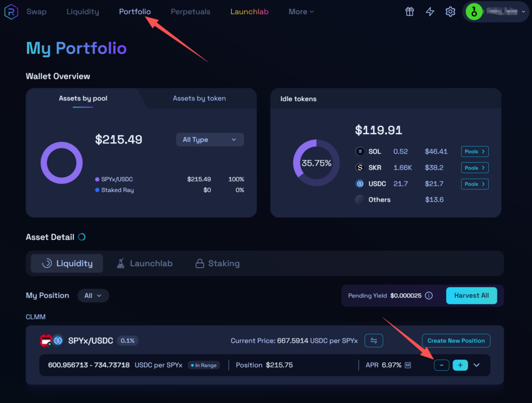
Task: Click the Pending Yield info icon
Action: (429, 295)
